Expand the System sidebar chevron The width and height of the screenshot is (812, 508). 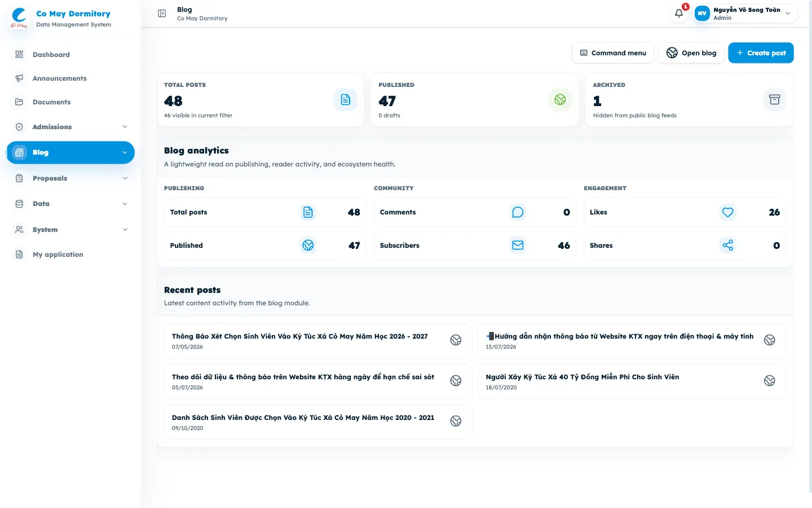point(125,230)
